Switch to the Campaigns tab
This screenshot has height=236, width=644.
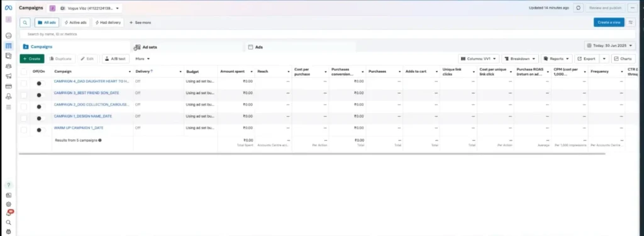(x=74, y=46)
